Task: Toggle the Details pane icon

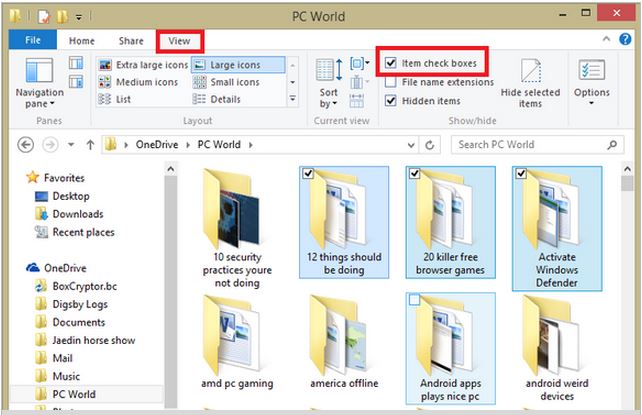Action: [x=76, y=81]
